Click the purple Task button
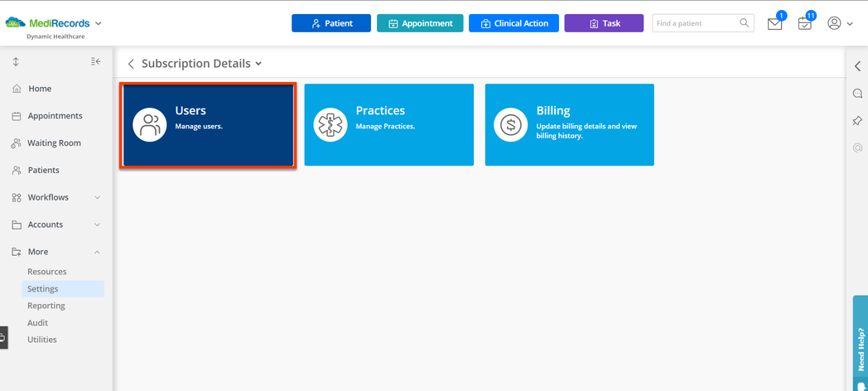Viewport: 868px width, 391px height. [604, 23]
